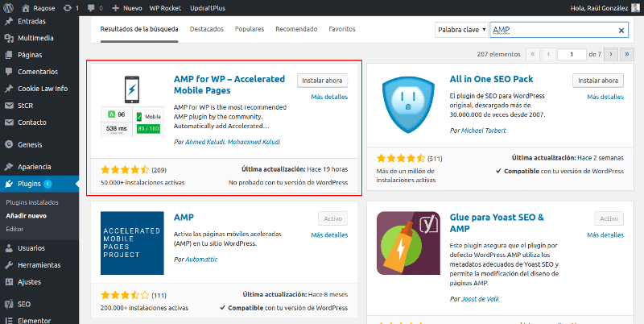644x324 pixels.
Task: Open Más detalles for AMP for WP
Action: [329, 97]
